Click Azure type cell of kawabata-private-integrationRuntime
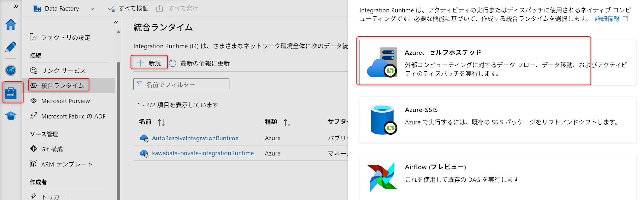 point(273,153)
